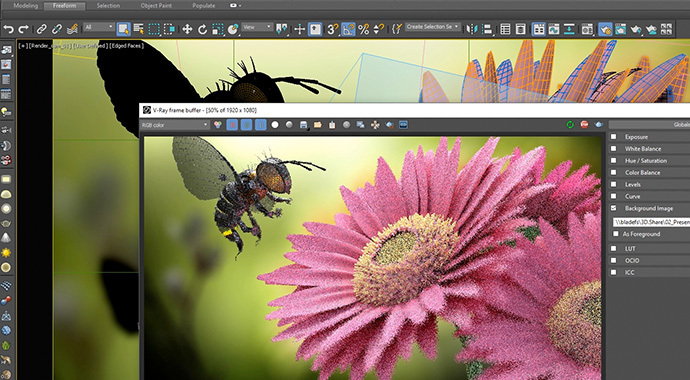Activate the Select Object tool
The width and height of the screenshot is (690, 380).
coord(124,29)
